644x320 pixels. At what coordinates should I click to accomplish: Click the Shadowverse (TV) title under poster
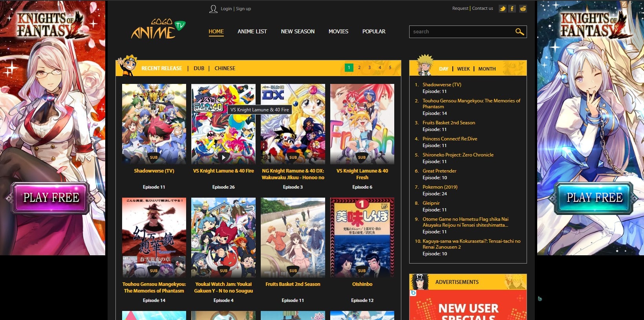pyautogui.click(x=154, y=171)
